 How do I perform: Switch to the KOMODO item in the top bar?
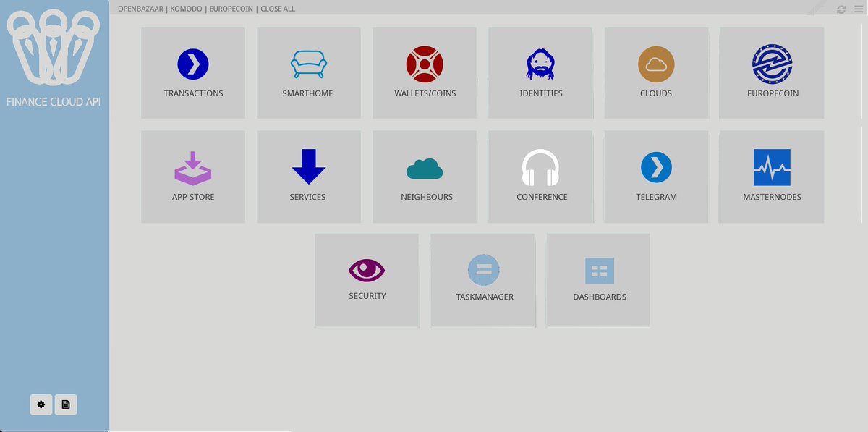click(x=186, y=9)
